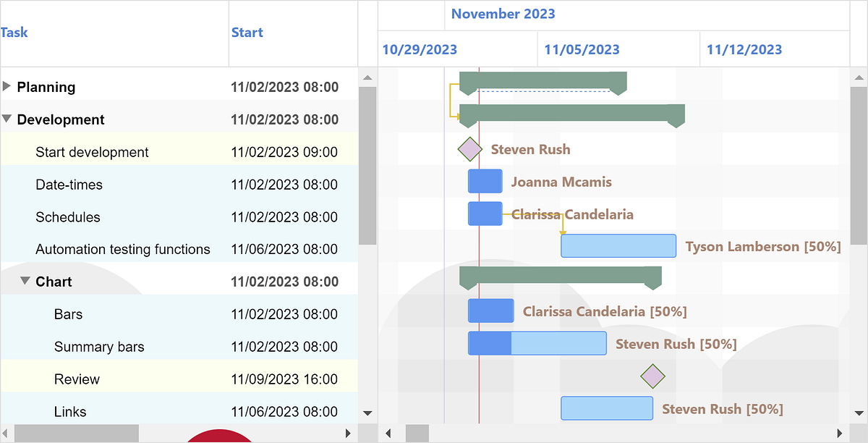Click the Tyson Lamberson task bar
868x443 pixels.
pyautogui.click(x=618, y=246)
